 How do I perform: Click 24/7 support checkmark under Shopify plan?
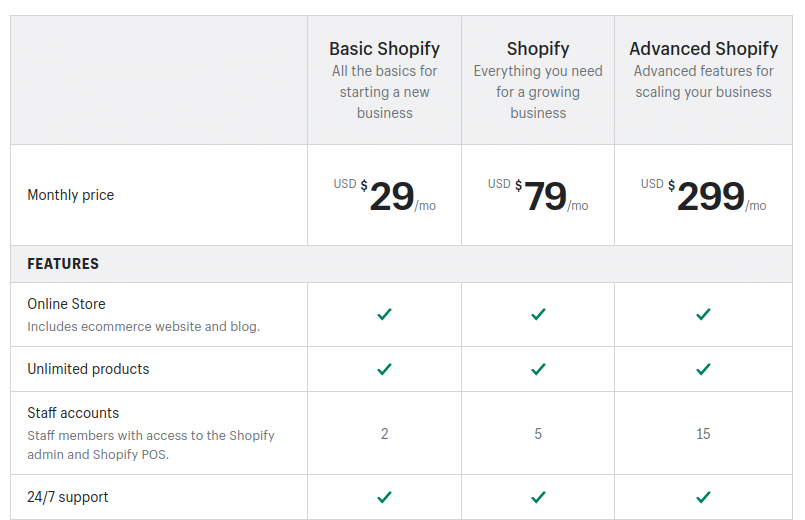(538, 497)
